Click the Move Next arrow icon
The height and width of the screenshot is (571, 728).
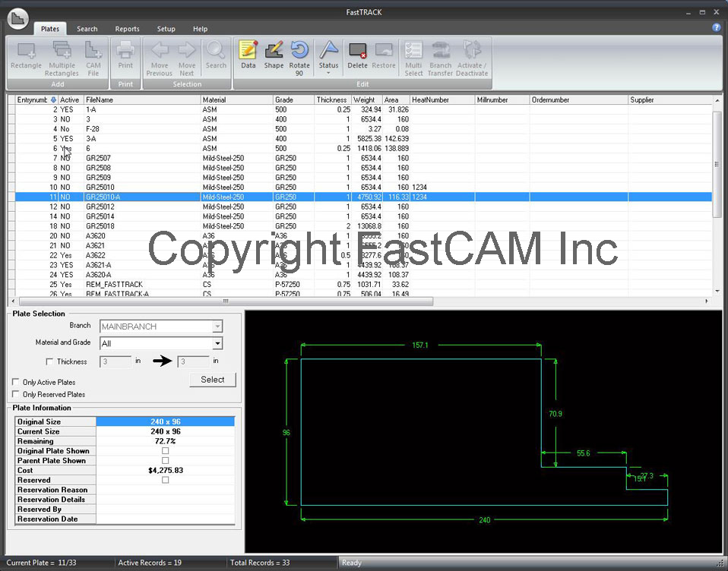click(x=187, y=50)
